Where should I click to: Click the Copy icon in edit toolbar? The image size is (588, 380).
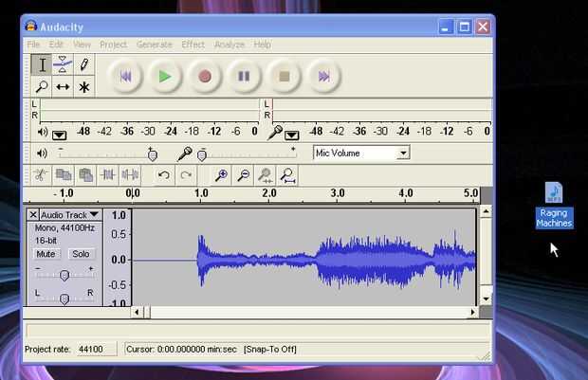(64, 174)
